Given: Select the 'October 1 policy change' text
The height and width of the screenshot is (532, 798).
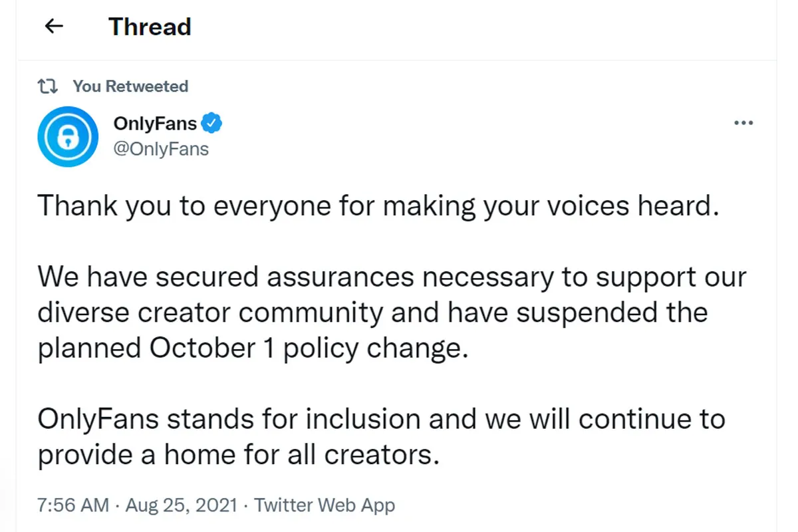Looking at the screenshot, I should (x=305, y=349).
